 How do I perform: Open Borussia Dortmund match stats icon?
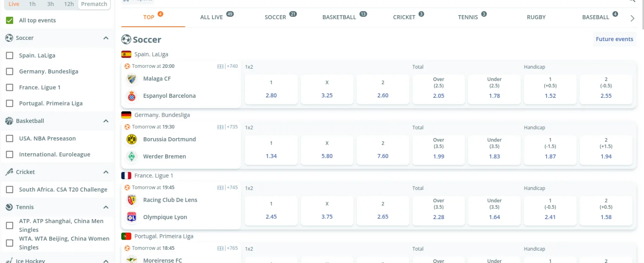pos(221,127)
